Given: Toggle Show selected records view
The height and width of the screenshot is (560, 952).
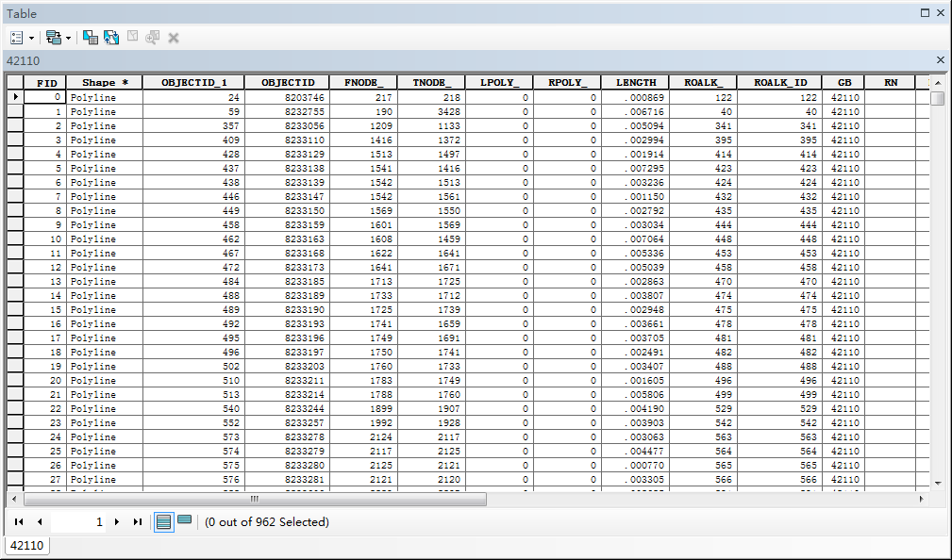Looking at the screenshot, I should click(x=185, y=521).
